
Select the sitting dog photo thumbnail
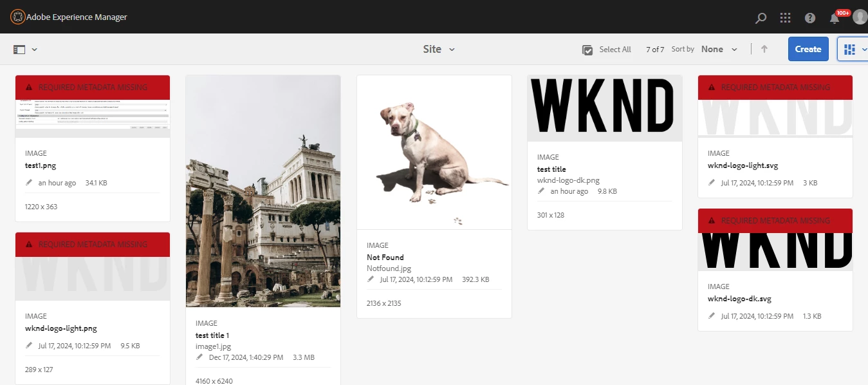(434, 153)
